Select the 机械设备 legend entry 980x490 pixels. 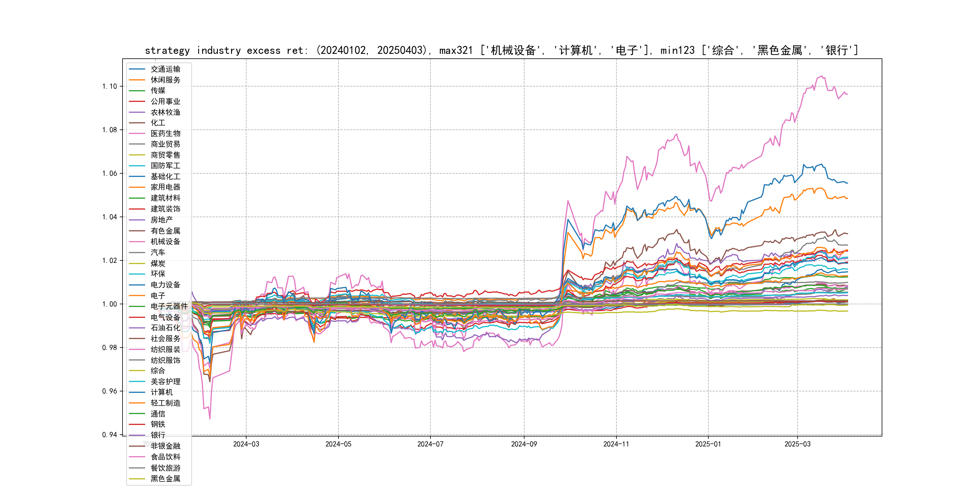tap(165, 242)
